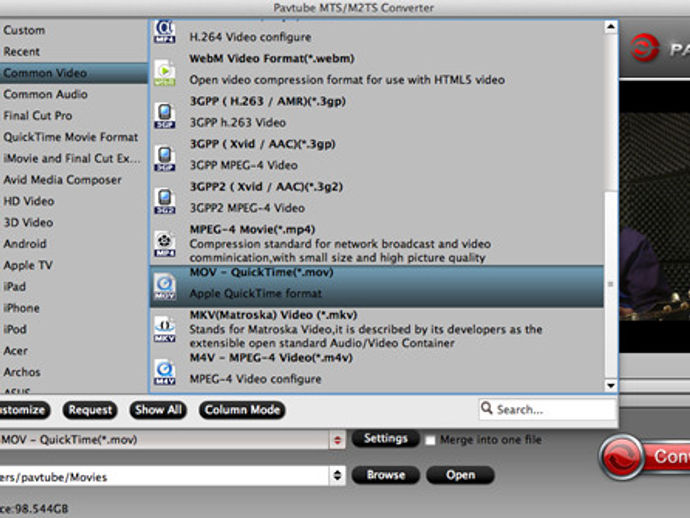Viewport: 690px width, 518px height.
Task: Click the scroll up arrow of format list
Action: (x=610, y=27)
